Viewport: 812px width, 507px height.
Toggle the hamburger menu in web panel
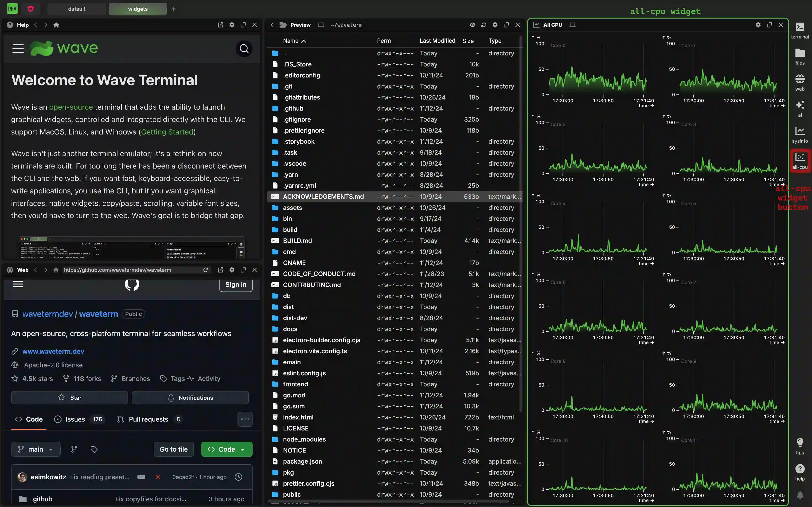pos(18,284)
